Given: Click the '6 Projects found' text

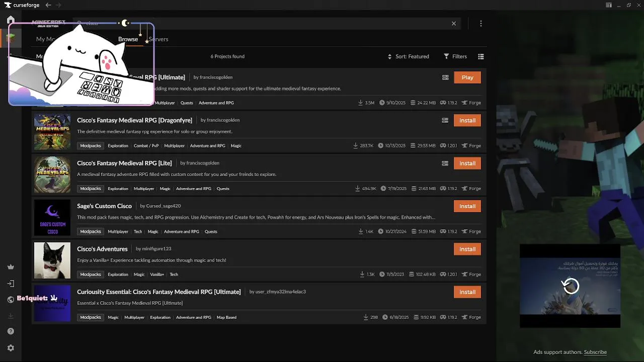Looking at the screenshot, I should [227, 56].
